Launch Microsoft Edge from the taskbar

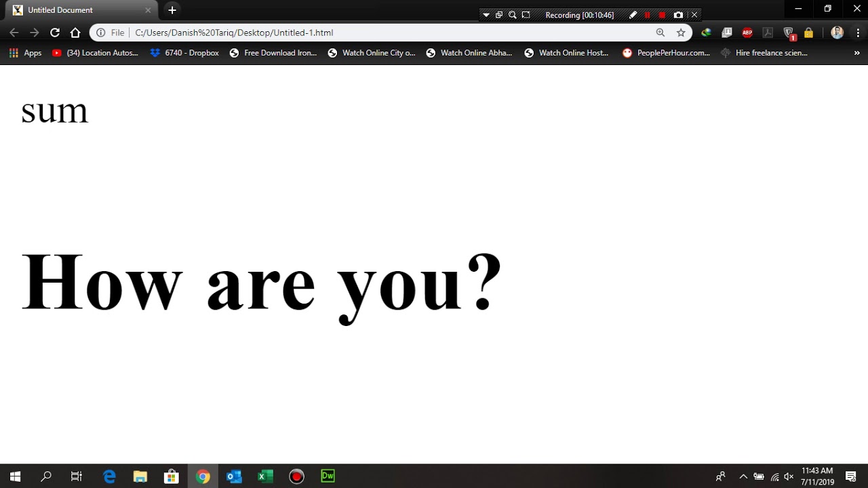tap(109, 476)
